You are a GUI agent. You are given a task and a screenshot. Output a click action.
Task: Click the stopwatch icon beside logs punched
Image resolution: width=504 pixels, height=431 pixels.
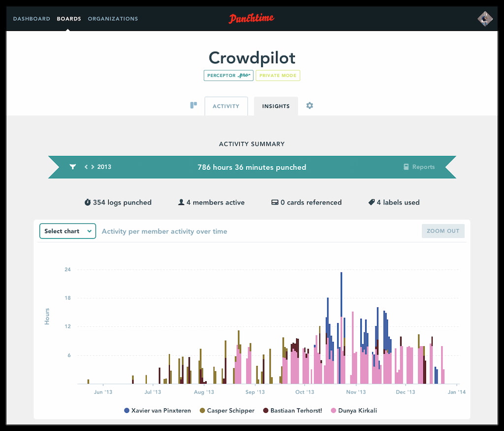click(88, 202)
